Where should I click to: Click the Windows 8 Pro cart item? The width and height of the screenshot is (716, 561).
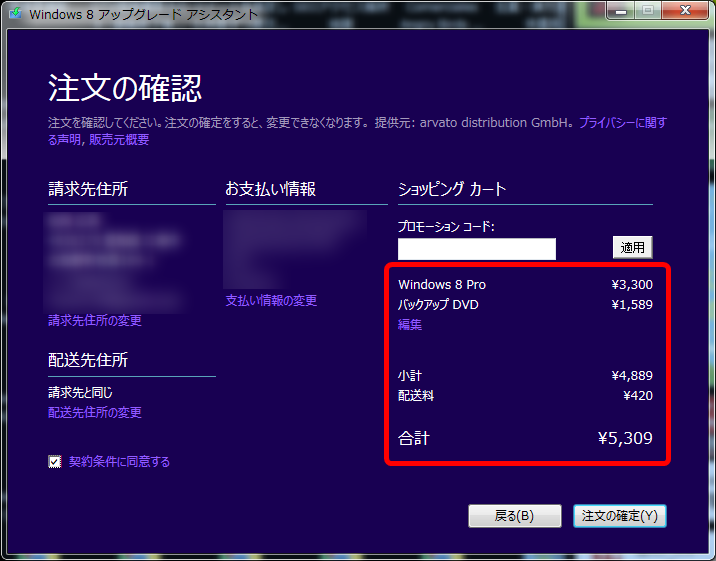442,285
